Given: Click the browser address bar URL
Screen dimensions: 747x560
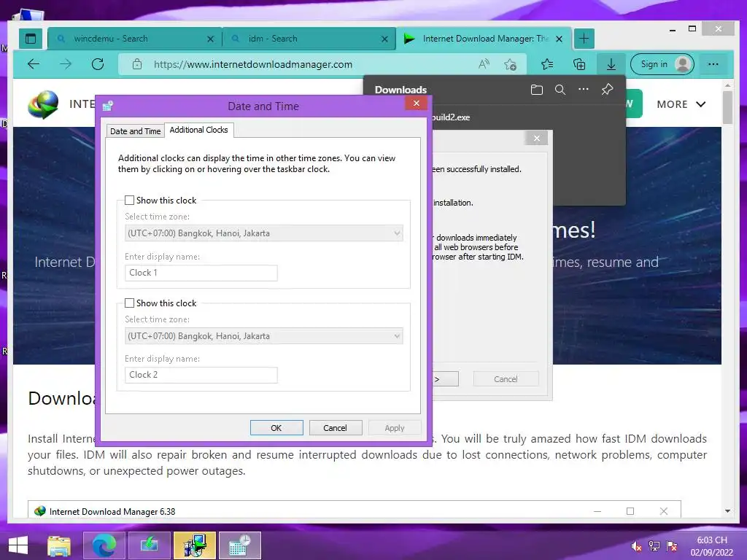Looking at the screenshot, I should (x=253, y=64).
